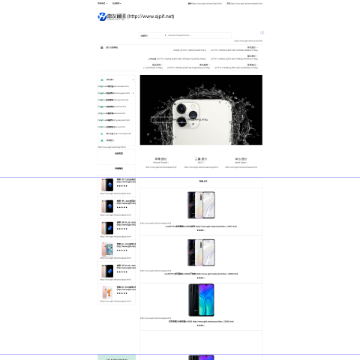The height and width of the screenshot is (360, 360).
Task: Open the far-right top header link
Action: tap(244, 3)
